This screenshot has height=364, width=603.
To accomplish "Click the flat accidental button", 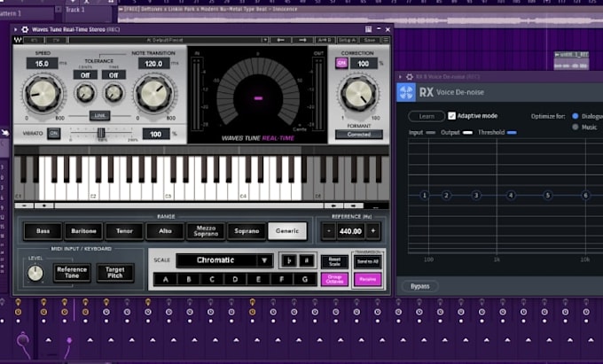I will click(288, 260).
